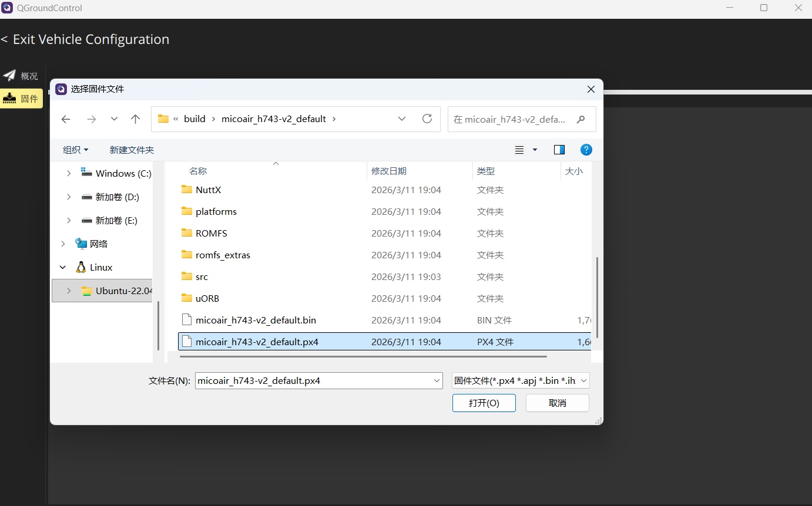The image size is (812, 506).
Task: Click micoair_h743-v2_default breadcrumb segment
Action: click(274, 119)
